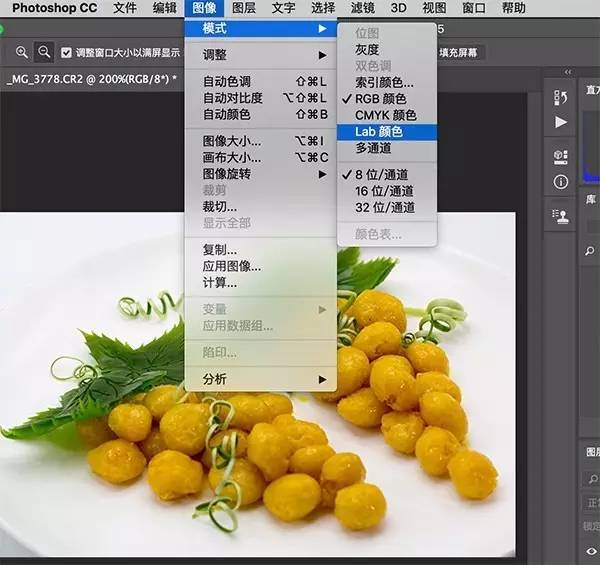
Task: Click 自动对比度 menu item
Action: tap(261, 98)
